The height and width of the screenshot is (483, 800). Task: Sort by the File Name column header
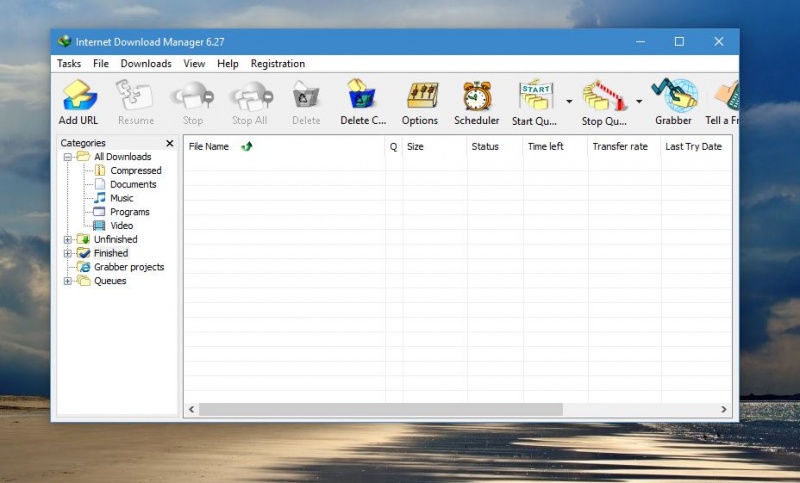209,147
